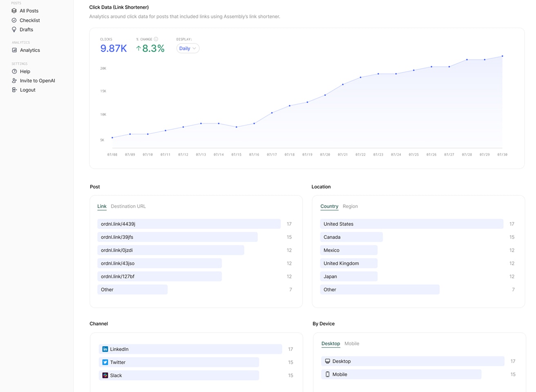Open Analytics via its chart icon

click(14, 50)
